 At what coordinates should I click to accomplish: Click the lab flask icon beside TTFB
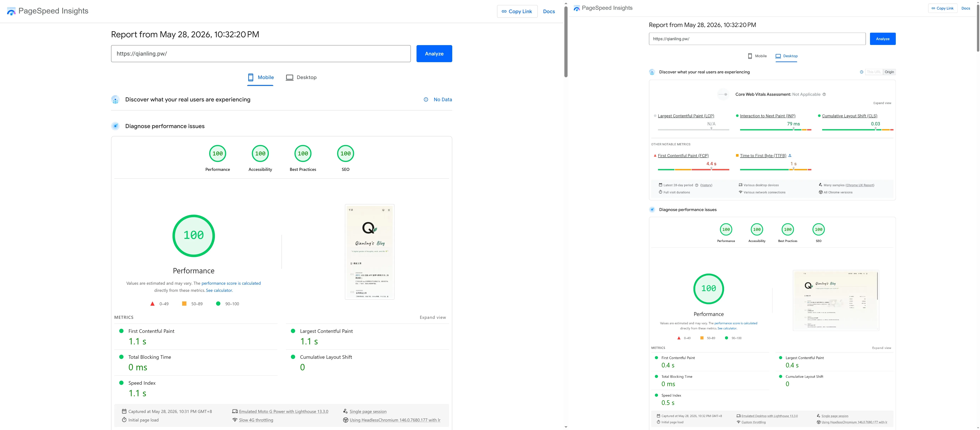(x=790, y=155)
